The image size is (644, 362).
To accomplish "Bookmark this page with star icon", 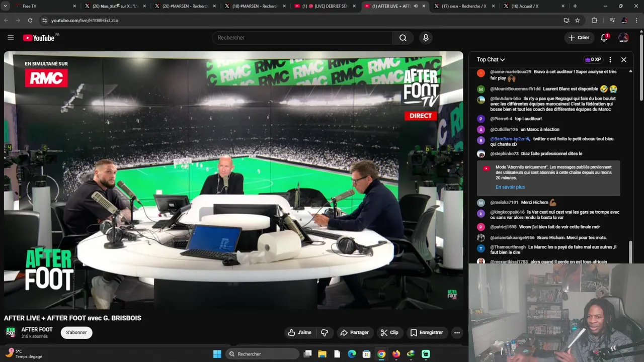I will tap(578, 20).
